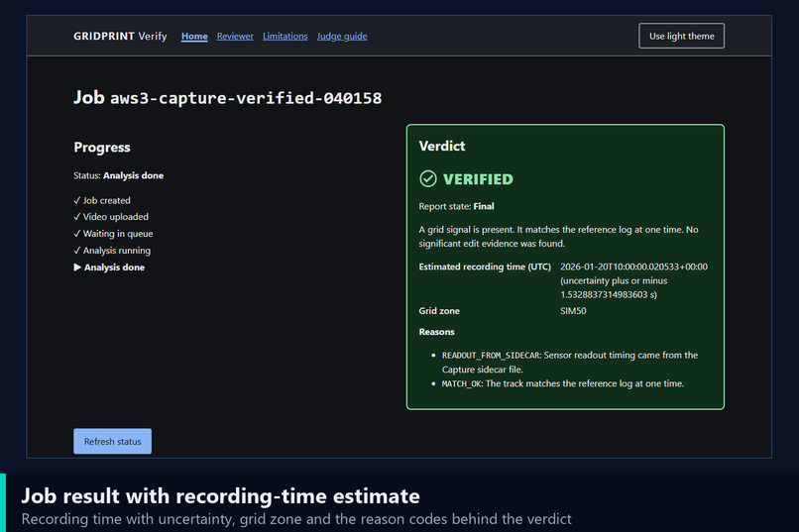The width and height of the screenshot is (799, 532).
Task: Click the VERIFIED verdict text
Action: click(x=478, y=179)
